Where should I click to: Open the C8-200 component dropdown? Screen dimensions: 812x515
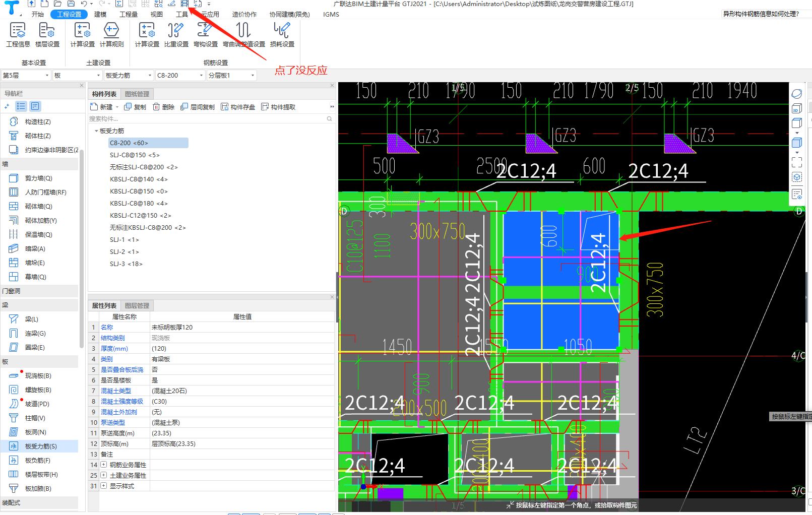(x=180, y=75)
